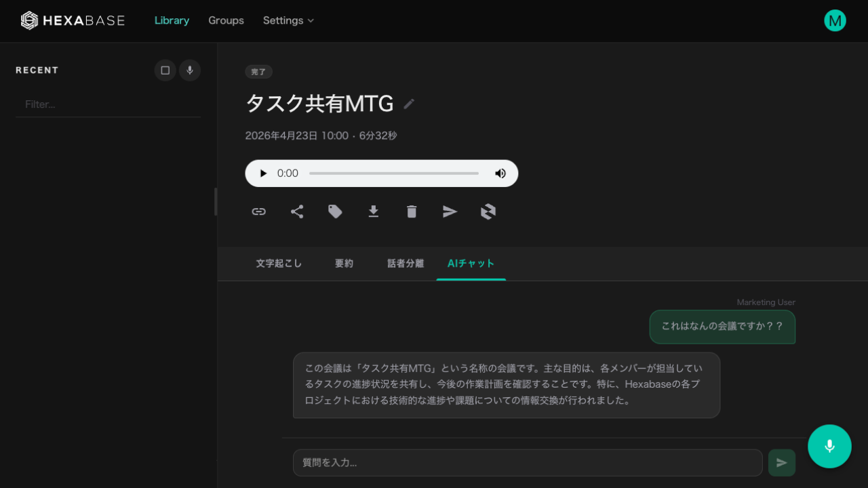Screen dimensions: 868x488
Task: Play the meeting audio recording
Action: point(263,174)
